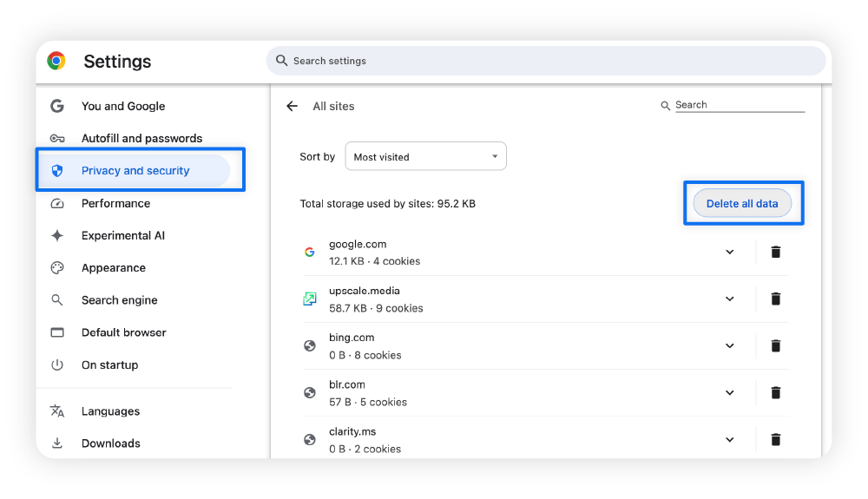Expand the bing.com site entry
Viewport: 868px width, 499px height.
click(x=730, y=345)
